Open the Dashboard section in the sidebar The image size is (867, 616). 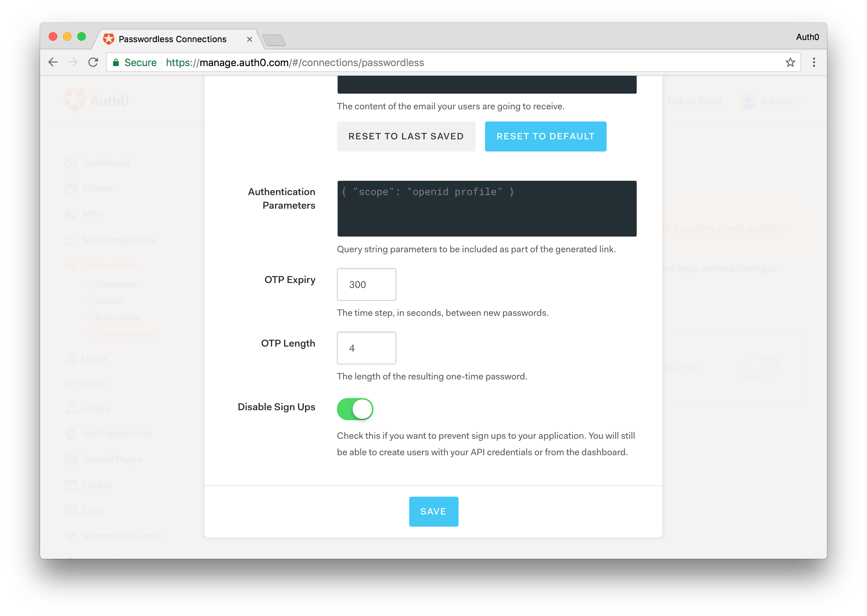105,163
